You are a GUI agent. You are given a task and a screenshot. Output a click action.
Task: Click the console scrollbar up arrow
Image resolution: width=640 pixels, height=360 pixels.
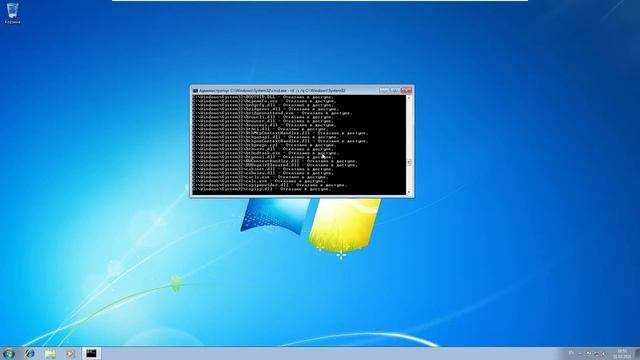point(409,98)
